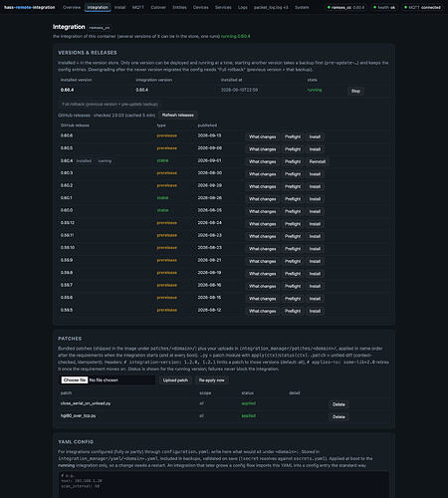Viewport: 448px width, 498px height.
Task: Open the System tab
Action: point(302,7)
